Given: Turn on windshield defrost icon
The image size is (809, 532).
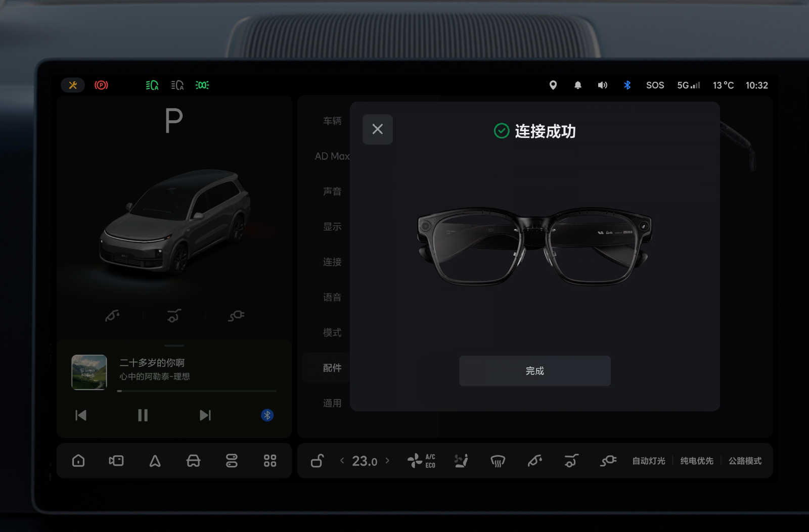Looking at the screenshot, I should click(x=498, y=461).
